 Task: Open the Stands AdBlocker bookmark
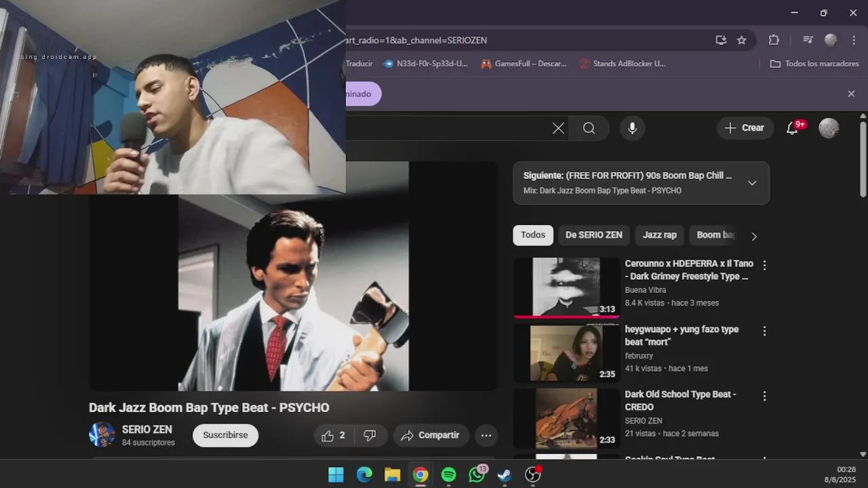(623, 64)
